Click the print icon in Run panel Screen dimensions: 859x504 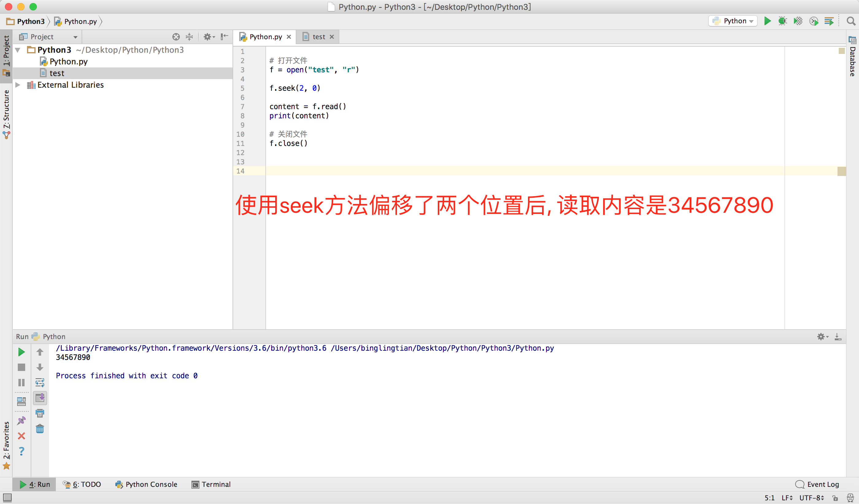(40, 414)
